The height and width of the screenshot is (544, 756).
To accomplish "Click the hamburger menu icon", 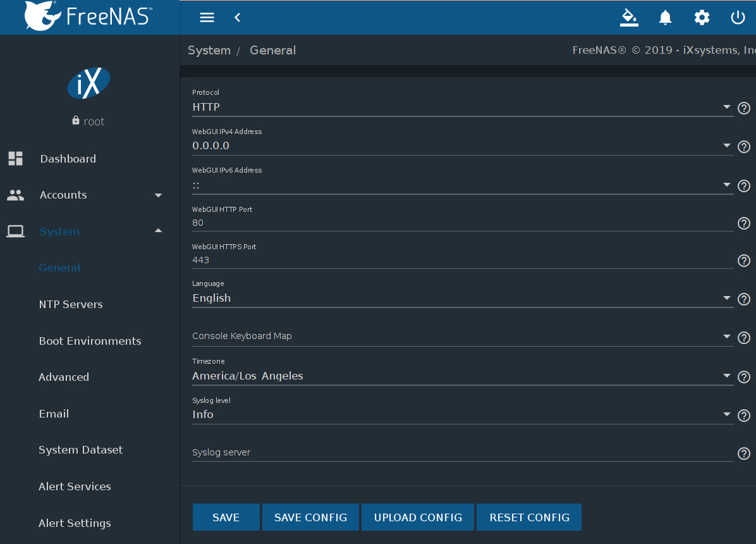I will 207,18.
